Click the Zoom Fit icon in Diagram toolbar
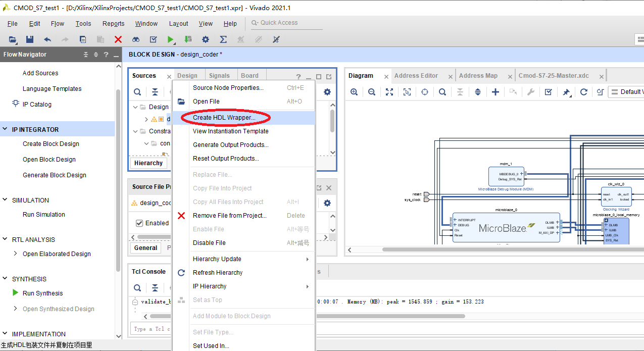The height and width of the screenshot is (351, 644). coord(389,92)
